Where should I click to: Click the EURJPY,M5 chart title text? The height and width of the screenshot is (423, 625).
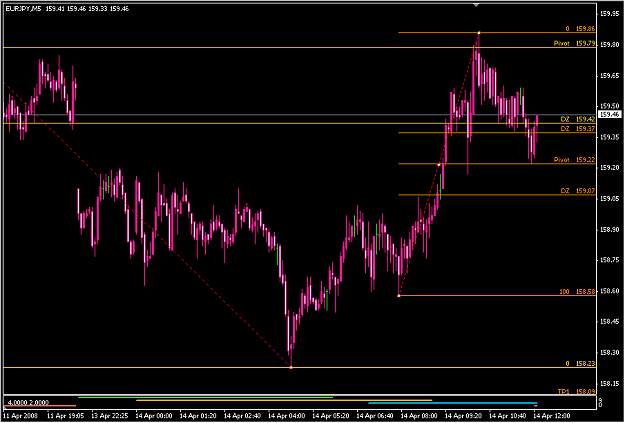[x=23, y=8]
